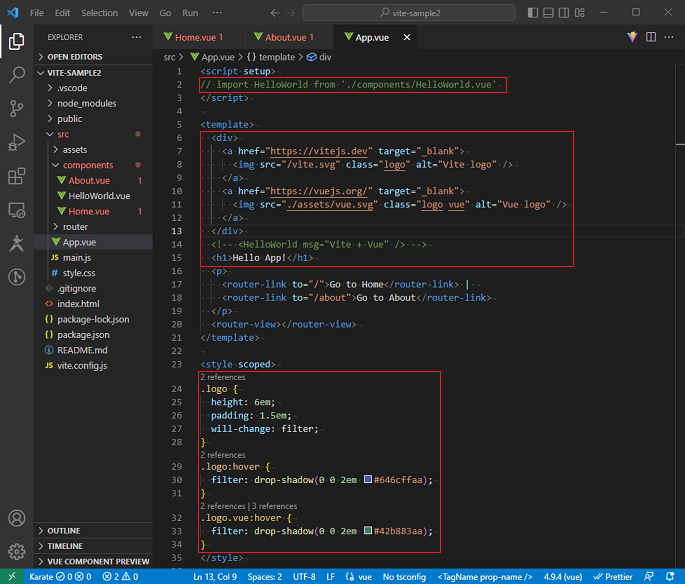Switch to the About.vue editor tab
685x584 pixels.
pyautogui.click(x=288, y=37)
